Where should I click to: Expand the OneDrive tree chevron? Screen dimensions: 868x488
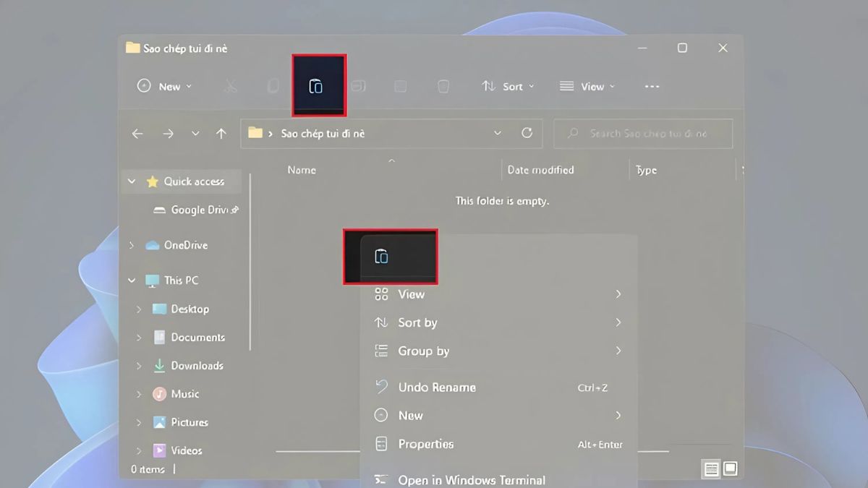click(132, 245)
